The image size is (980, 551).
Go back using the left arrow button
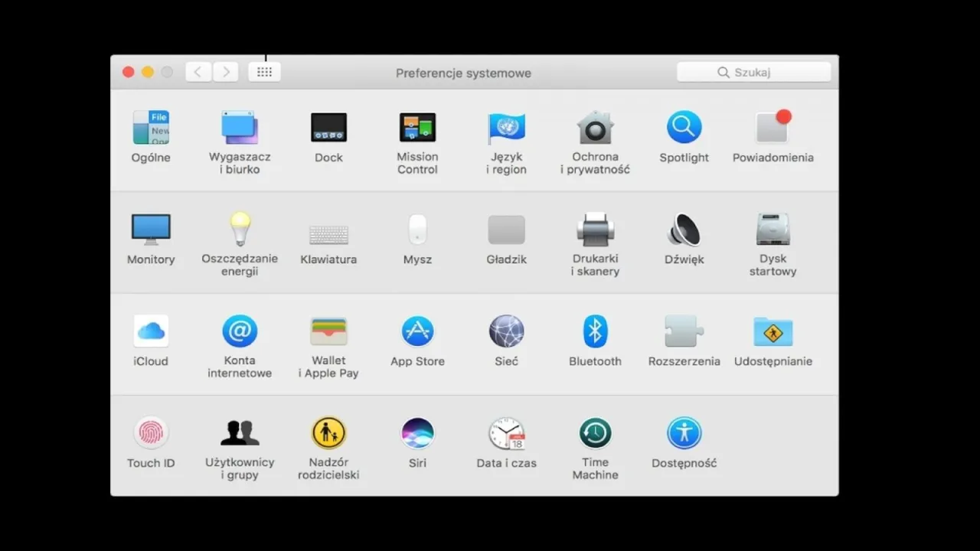(198, 71)
